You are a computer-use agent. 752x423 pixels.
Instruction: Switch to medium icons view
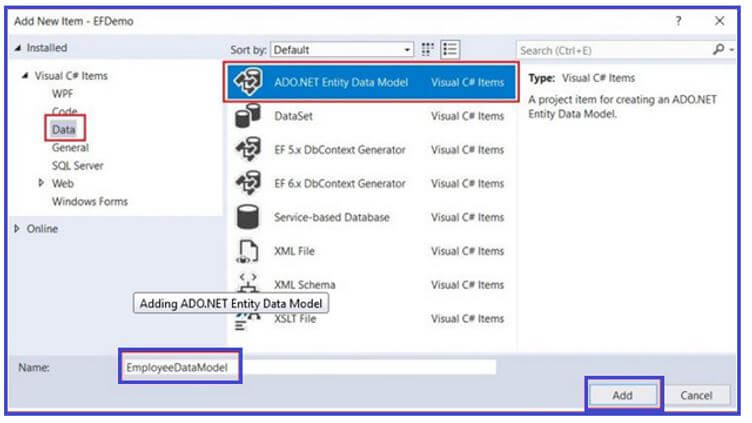click(x=427, y=49)
